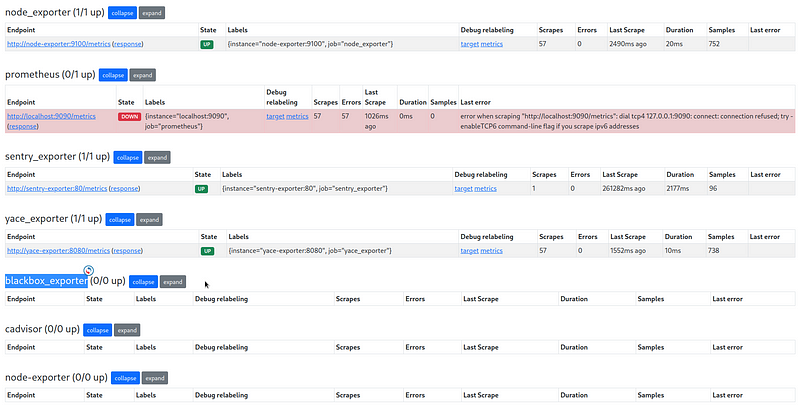Image resolution: width=800 pixels, height=418 pixels.
Task: Open response link for yace-exporter:8080 endpoint
Action: (127, 251)
